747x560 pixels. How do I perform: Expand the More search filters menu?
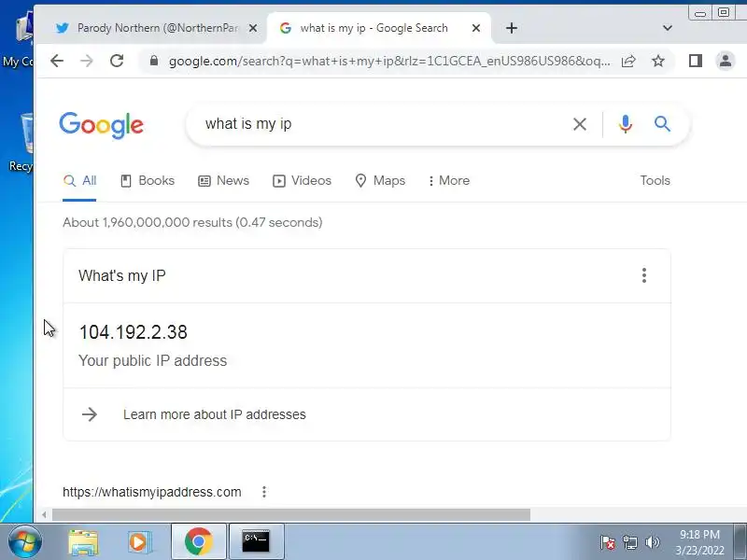pyautogui.click(x=449, y=180)
